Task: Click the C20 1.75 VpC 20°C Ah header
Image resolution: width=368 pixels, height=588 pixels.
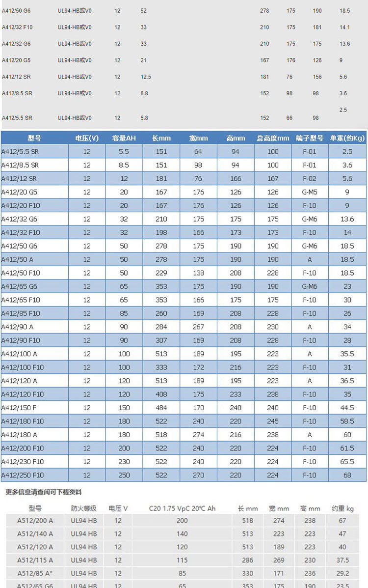Action: (182, 508)
